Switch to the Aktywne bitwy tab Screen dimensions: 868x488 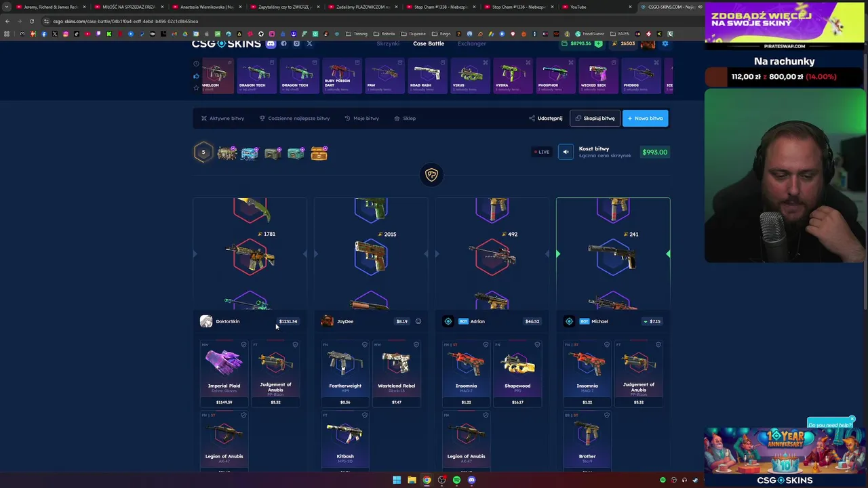pos(222,119)
